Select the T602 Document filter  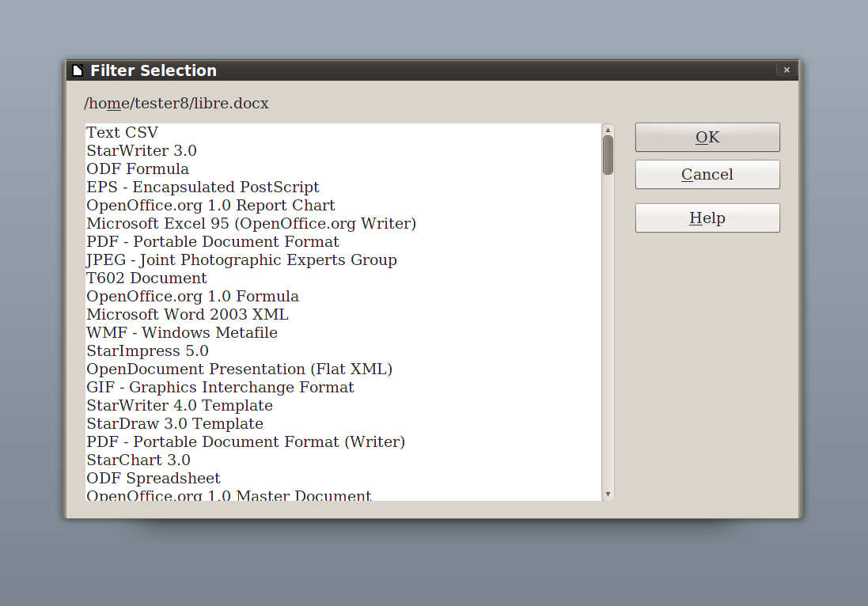[146, 278]
